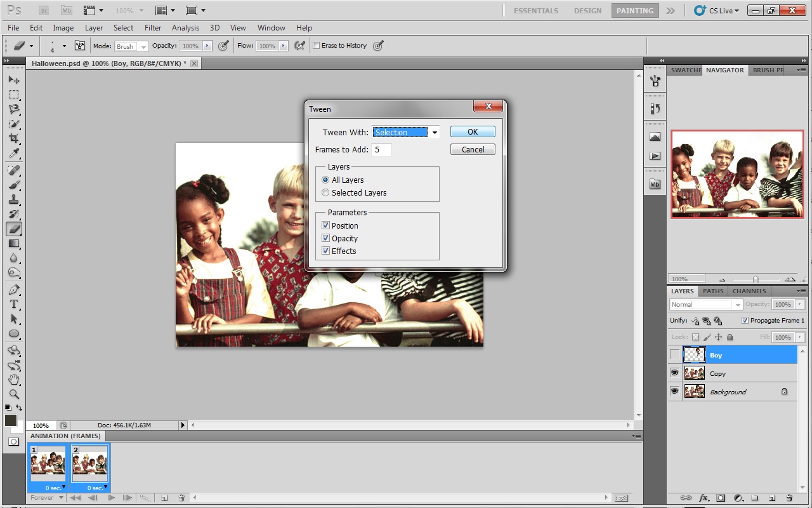Open the Filter menu

tap(153, 28)
